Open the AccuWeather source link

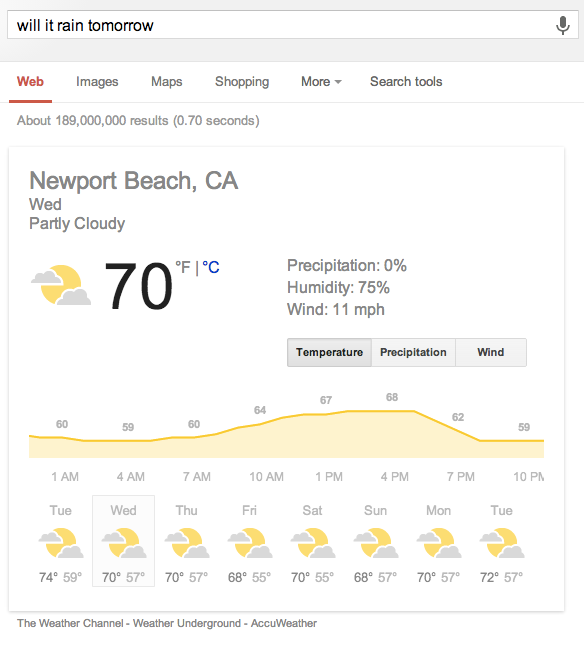click(284, 623)
